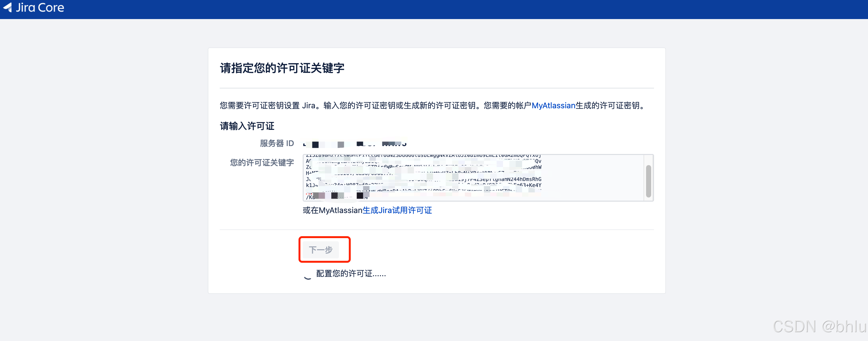The image size is (868, 341).
Task: Click the Jira Core header title text
Action: pyautogui.click(x=40, y=7)
